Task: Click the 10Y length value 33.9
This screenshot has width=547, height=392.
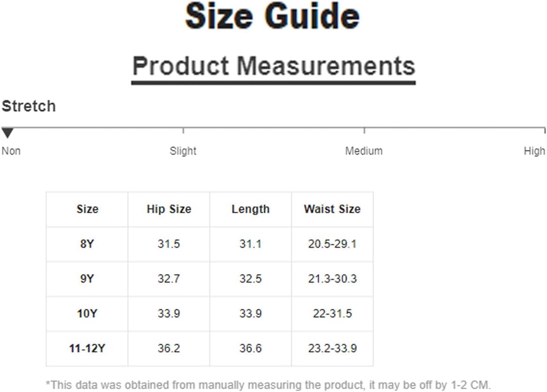Action: [250, 314]
